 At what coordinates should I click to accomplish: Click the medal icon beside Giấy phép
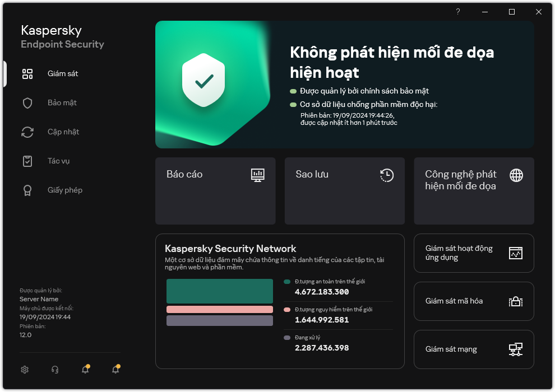point(27,190)
